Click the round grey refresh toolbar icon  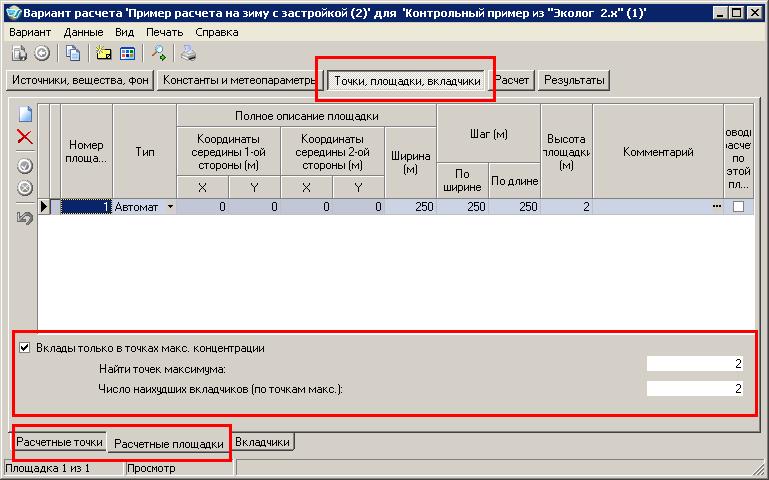[x=42, y=53]
